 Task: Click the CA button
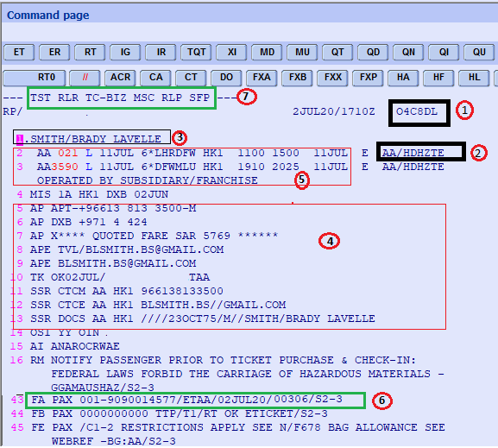click(x=155, y=78)
